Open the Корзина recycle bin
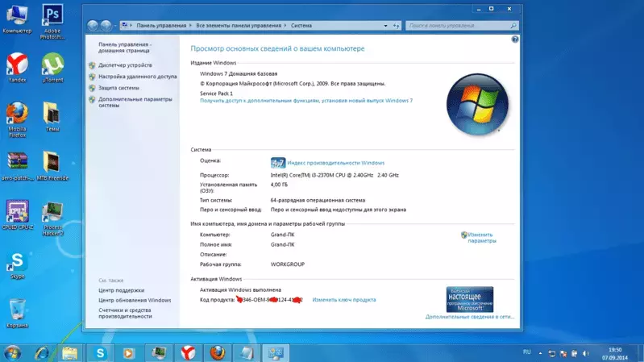This screenshot has height=362, width=644. 17,313
